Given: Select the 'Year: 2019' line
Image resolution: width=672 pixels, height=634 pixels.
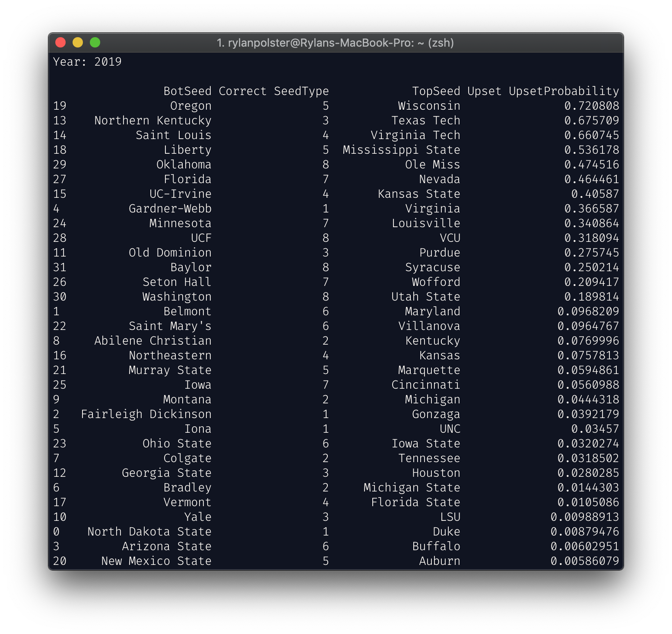Looking at the screenshot, I should tap(87, 62).
